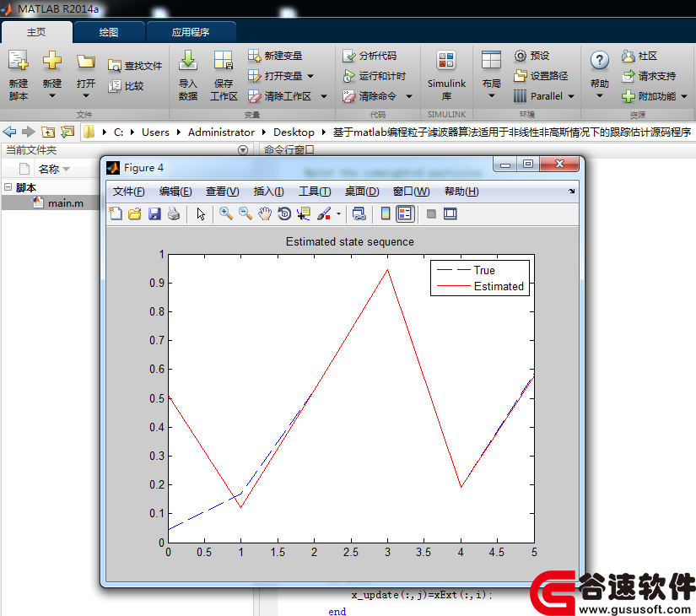Click Users in the address path
The height and width of the screenshot is (616, 696).
click(x=155, y=132)
